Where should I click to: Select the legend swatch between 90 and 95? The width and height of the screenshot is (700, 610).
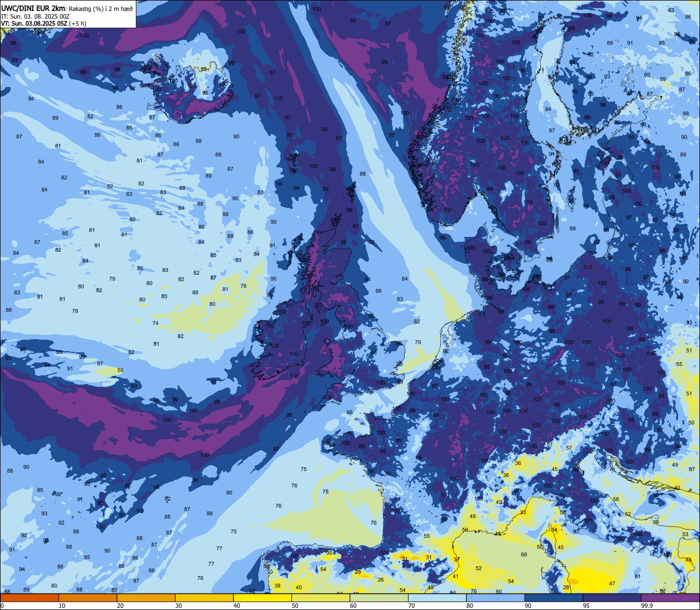click(553, 597)
